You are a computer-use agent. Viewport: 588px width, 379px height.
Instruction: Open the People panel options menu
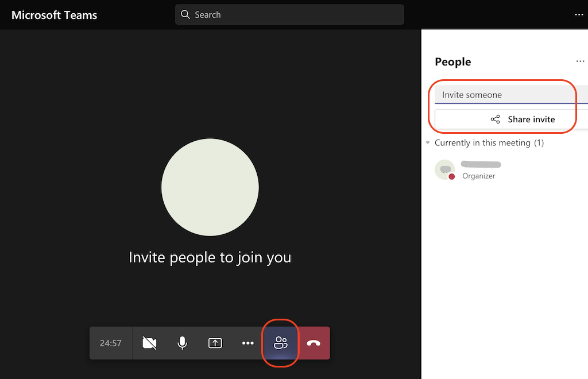click(x=580, y=61)
